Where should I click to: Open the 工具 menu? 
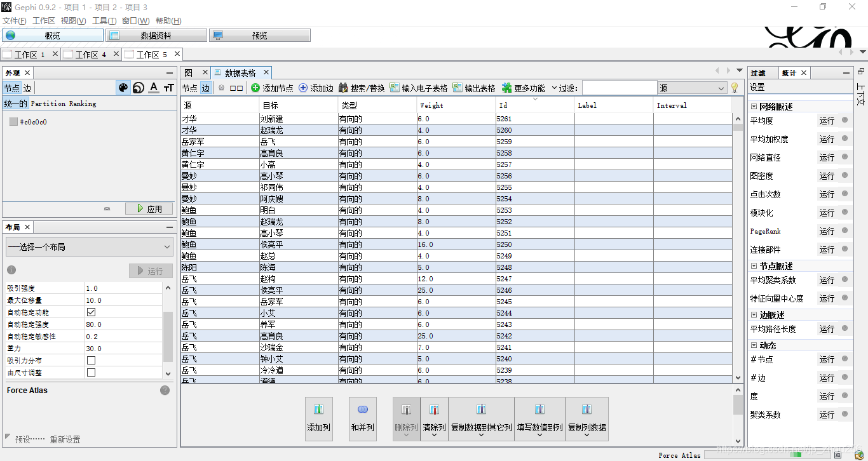104,21
